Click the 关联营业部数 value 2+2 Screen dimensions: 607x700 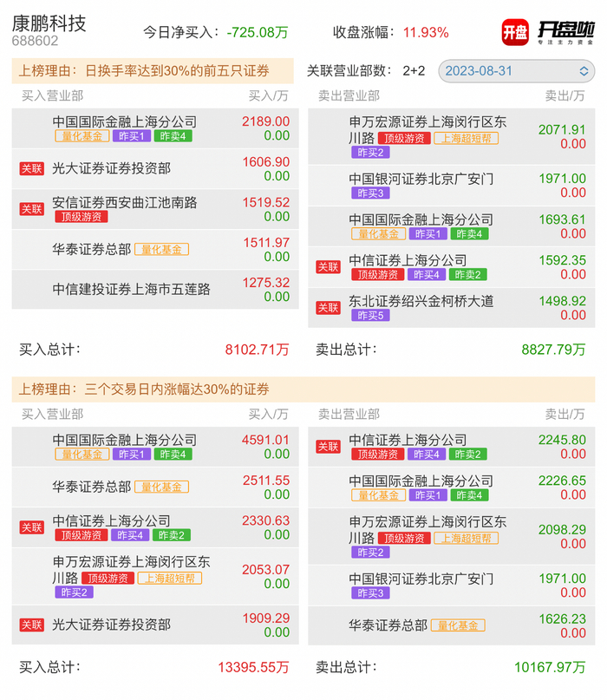coord(414,70)
